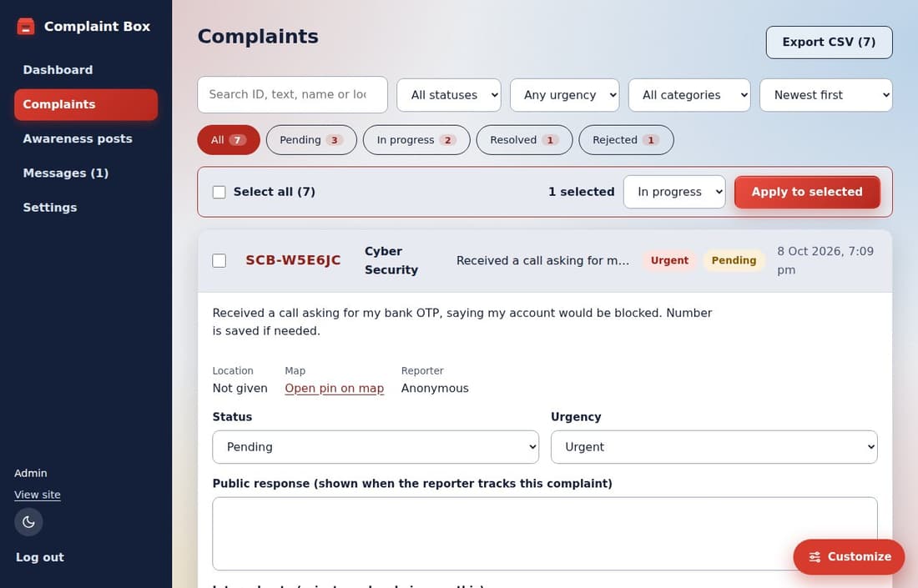Viewport: 918px width, 588px height.
Task: Click Apply to selected button
Action: point(807,192)
